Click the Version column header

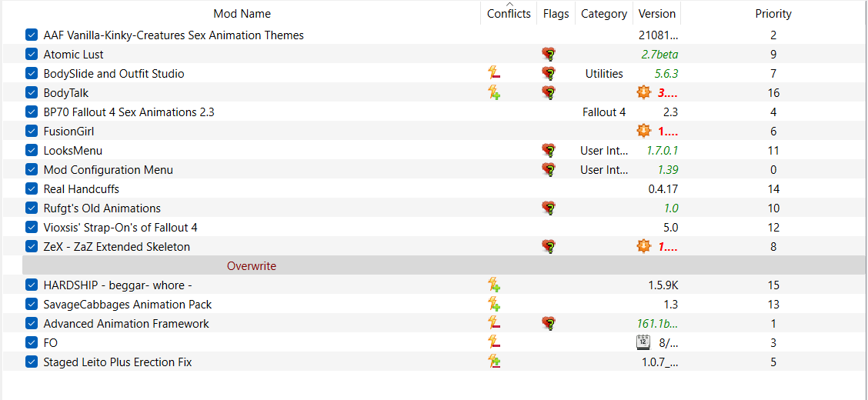[657, 14]
